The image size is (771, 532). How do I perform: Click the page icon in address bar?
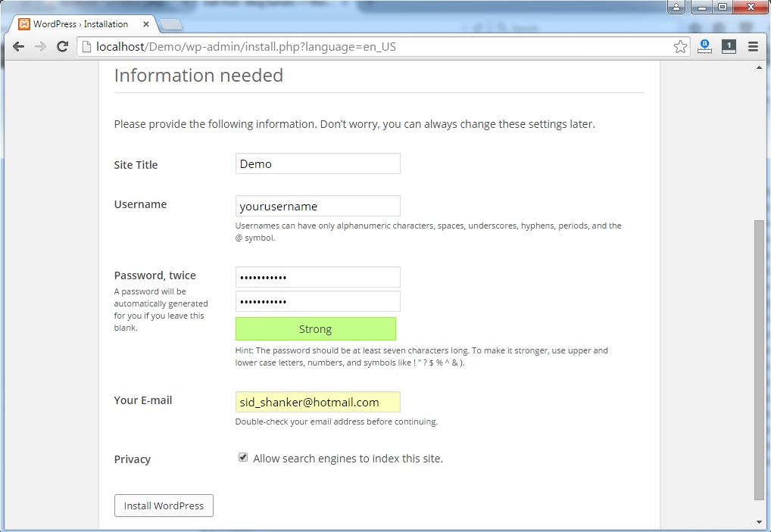click(x=86, y=47)
